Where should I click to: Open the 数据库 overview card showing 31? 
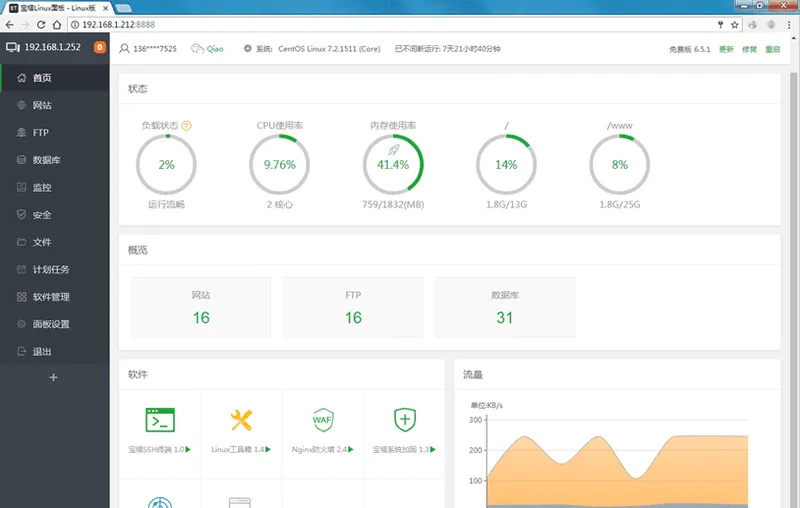(x=505, y=308)
